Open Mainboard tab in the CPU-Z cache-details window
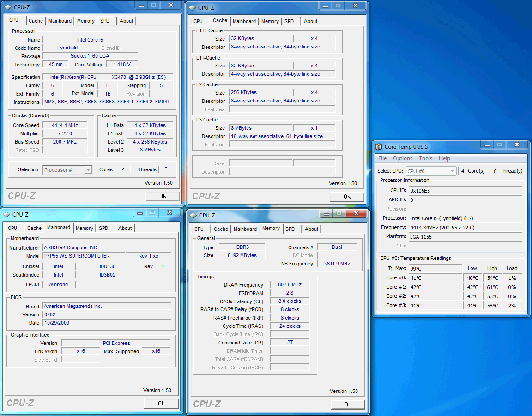532x416 pixels. pyautogui.click(x=244, y=21)
